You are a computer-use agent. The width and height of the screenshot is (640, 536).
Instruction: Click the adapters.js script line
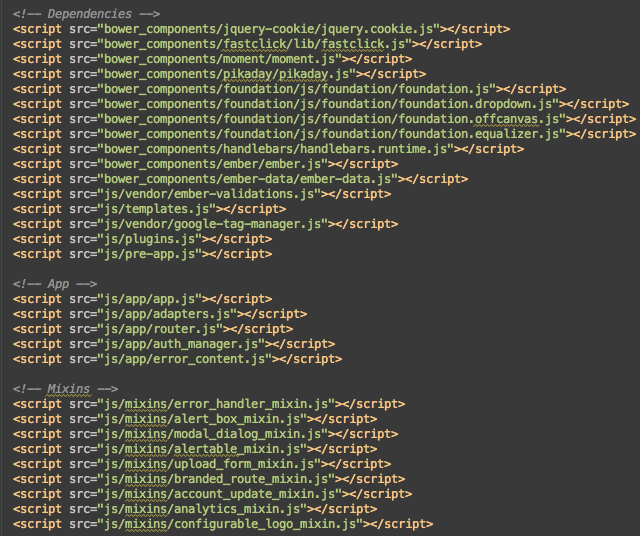pyautogui.click(x=160, y=314)
